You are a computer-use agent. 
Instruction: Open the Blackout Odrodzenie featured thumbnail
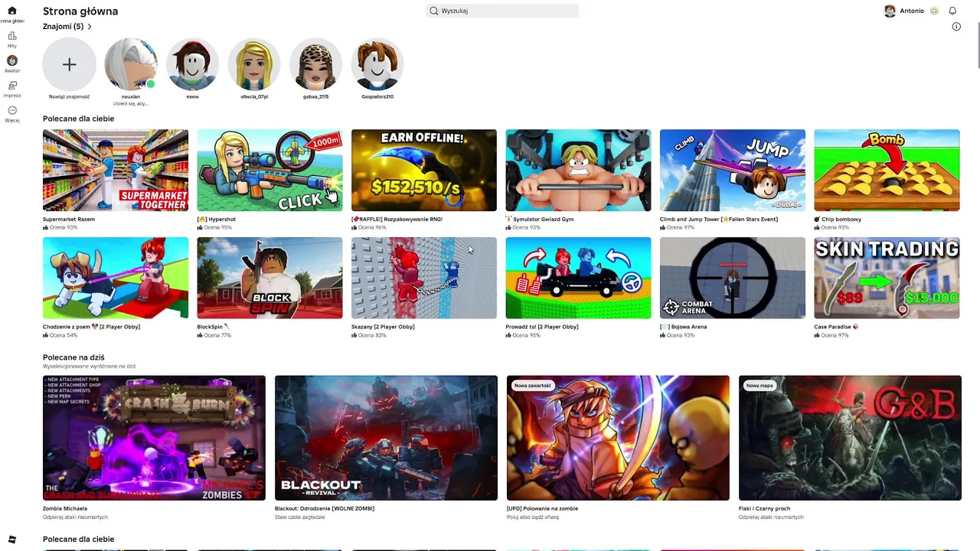[386, 438]
